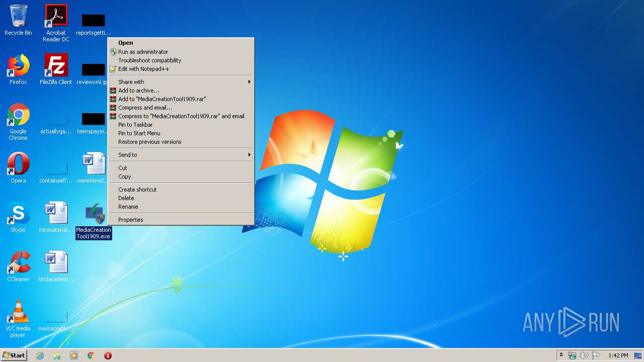Screen dimensions: 644x362
Task: Open Chrome from the taskbar
Action: tap(91, 355)
